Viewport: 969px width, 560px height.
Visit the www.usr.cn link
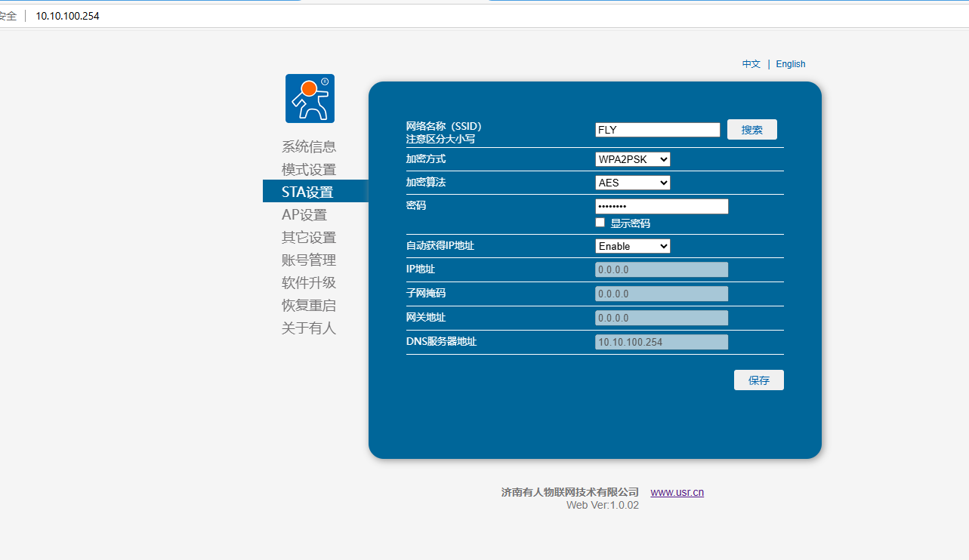click(x=677, y=492)
